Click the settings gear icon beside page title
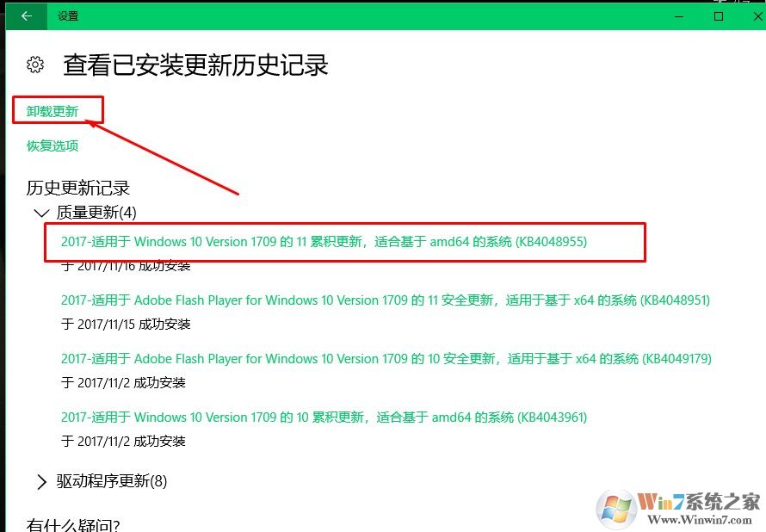The image size is (766, 532). [35, 65]
